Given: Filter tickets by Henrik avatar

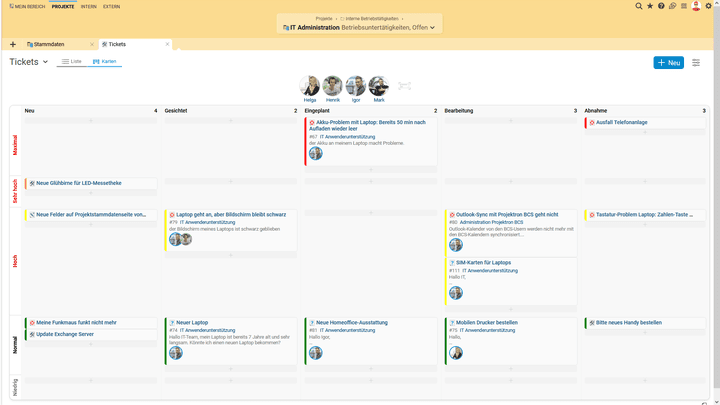Looking at the screenshot, I should coord(332,86).
